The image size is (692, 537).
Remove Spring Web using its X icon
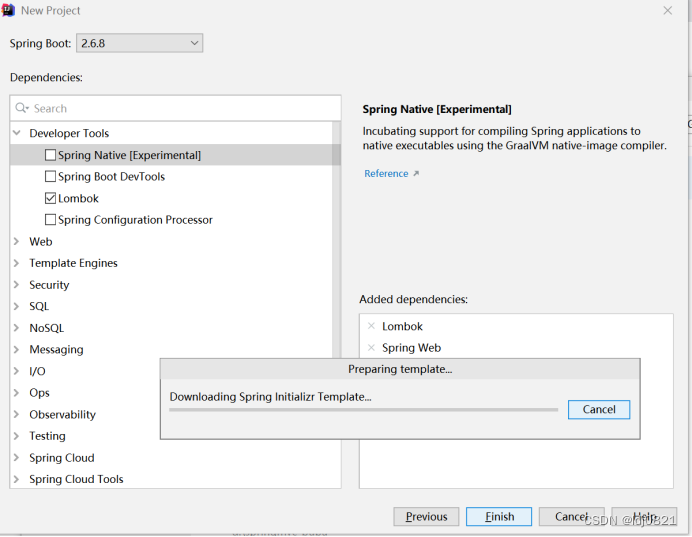pyautogui.click(x=371, y=348)
